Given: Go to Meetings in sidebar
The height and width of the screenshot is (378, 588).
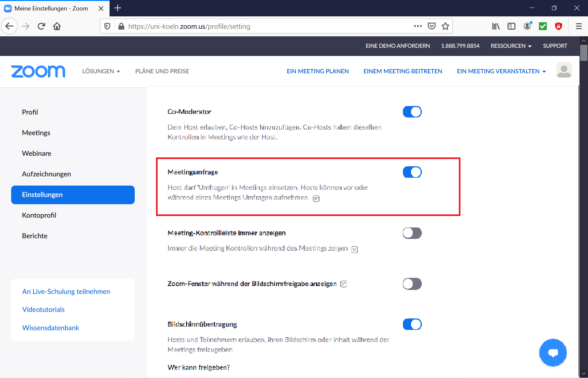Looking at the screenshot, I should tap(36, 133).
